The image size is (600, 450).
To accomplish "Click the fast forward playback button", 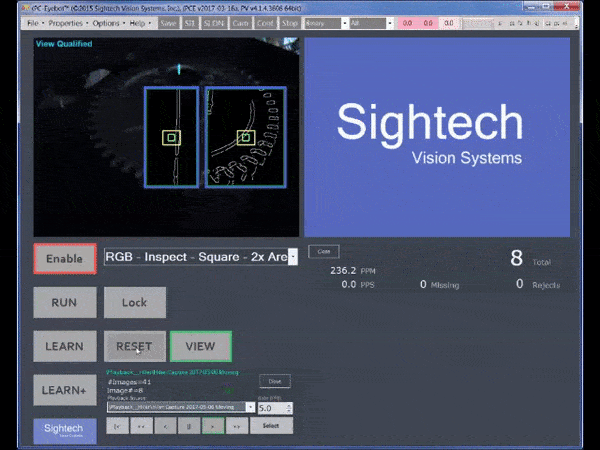I will (237, 426).
